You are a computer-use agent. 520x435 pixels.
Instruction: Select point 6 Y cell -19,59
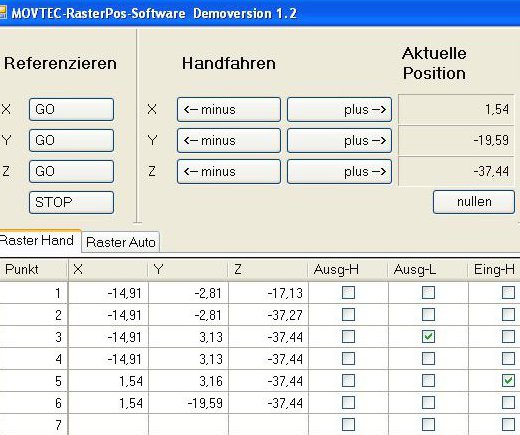coord(188,403)
